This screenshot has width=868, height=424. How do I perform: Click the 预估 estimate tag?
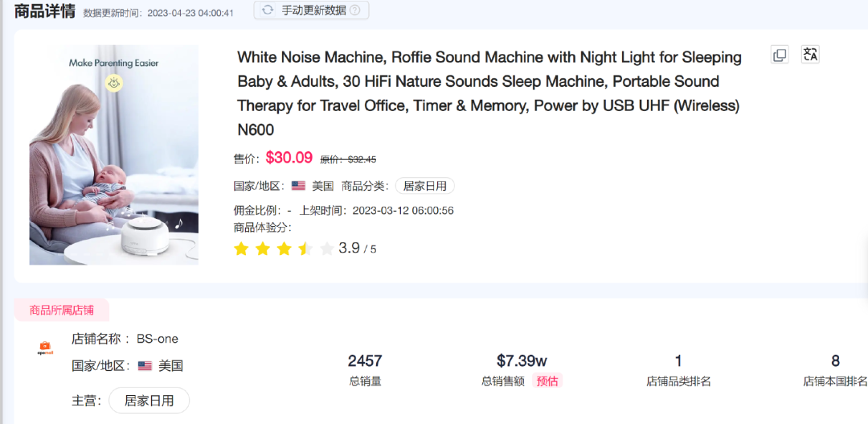pyautogui.click(x=547, y=381)
